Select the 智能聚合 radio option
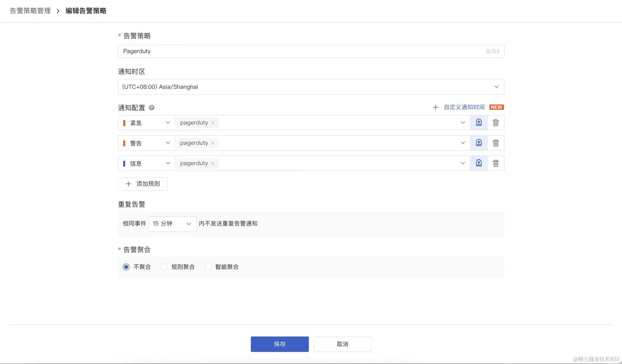This screenshot has height=364, width=622. [208, 267]
